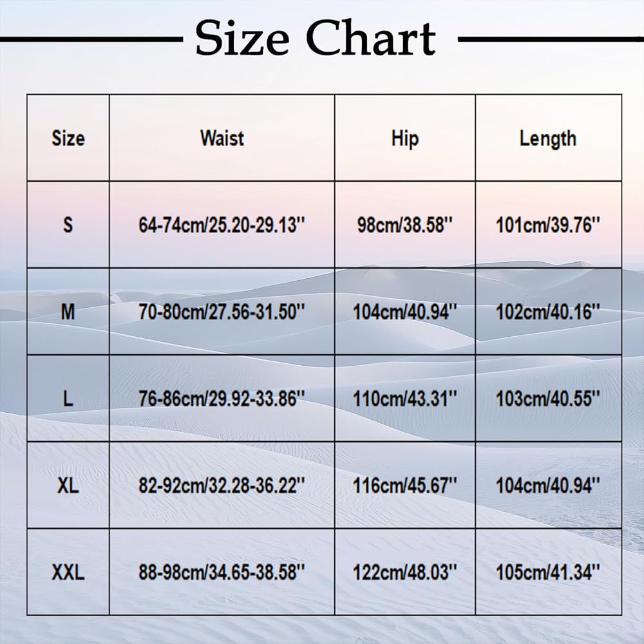Select length value 101cm/39.76''
The width and height of the screenshot is (644, 644).
(x=548, y=225)
